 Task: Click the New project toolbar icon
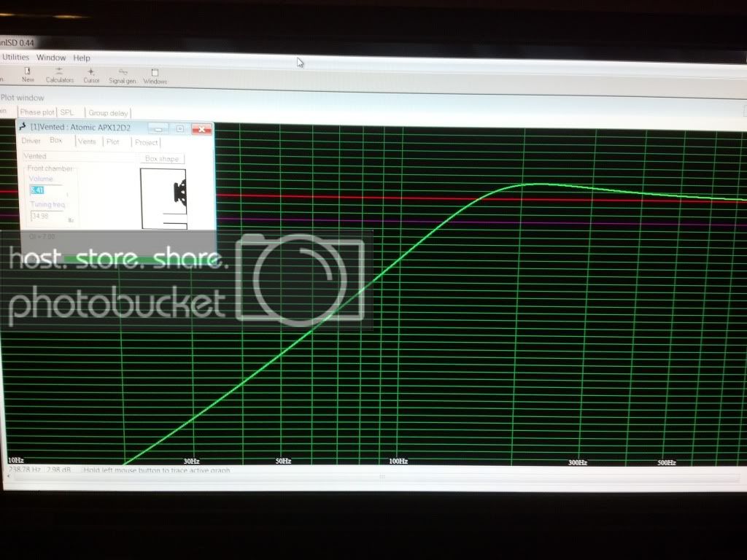click(x=28, y=75)
